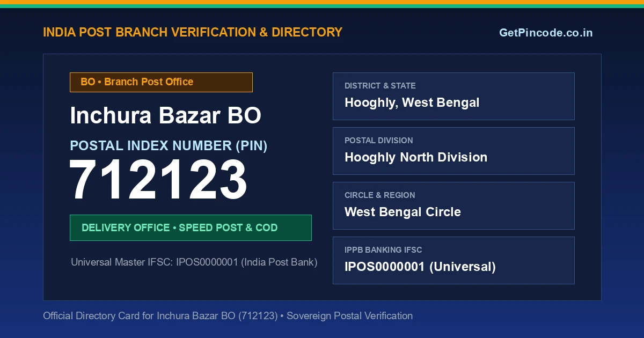Open the Postal Division info card

[x=453, y=151]
